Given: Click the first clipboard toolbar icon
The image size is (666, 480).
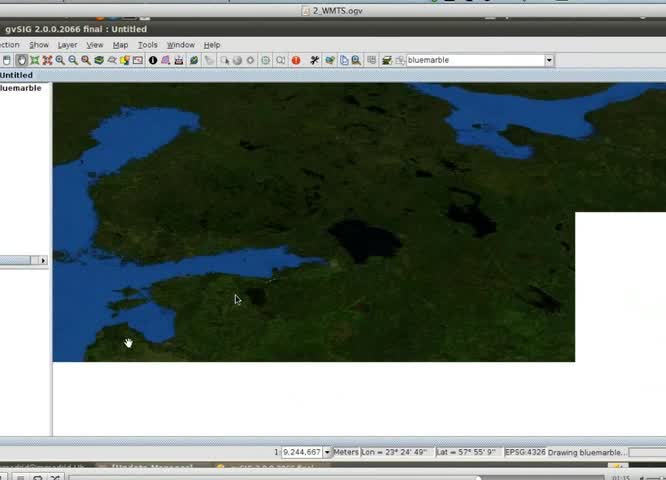Looking at the screenshot, I should (7, 60).
